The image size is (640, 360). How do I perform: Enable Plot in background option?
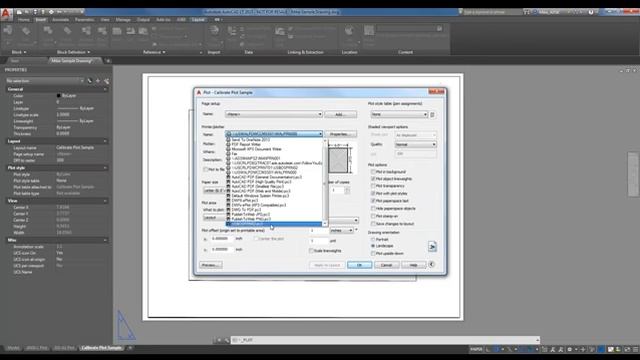(x=373, y=172)
